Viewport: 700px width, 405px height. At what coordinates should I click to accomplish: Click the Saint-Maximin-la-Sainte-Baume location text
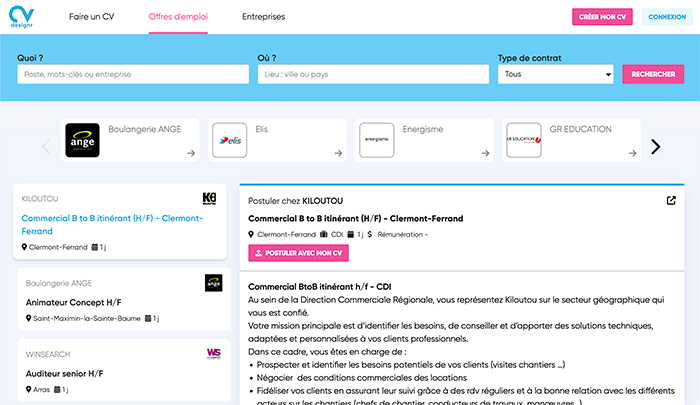tap(87, 318)
